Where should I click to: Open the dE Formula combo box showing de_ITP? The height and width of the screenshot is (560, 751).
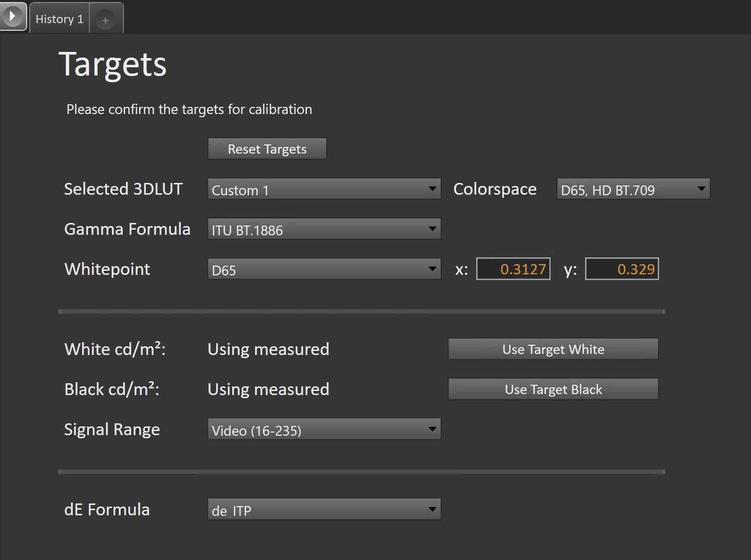(316, 510)
